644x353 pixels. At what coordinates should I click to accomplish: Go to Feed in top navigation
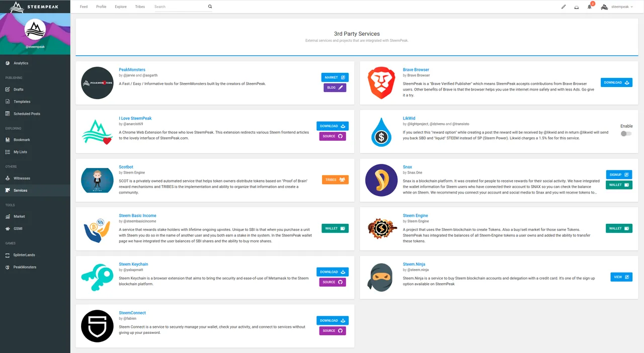tap(84, 7)
